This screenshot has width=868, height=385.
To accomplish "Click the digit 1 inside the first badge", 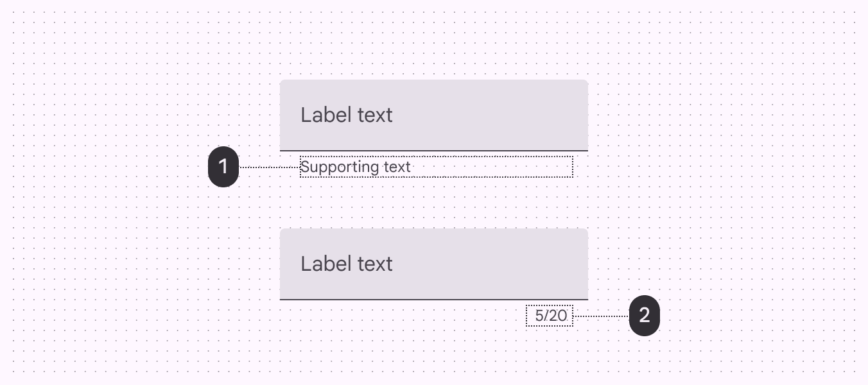I will tap(223, 167).
